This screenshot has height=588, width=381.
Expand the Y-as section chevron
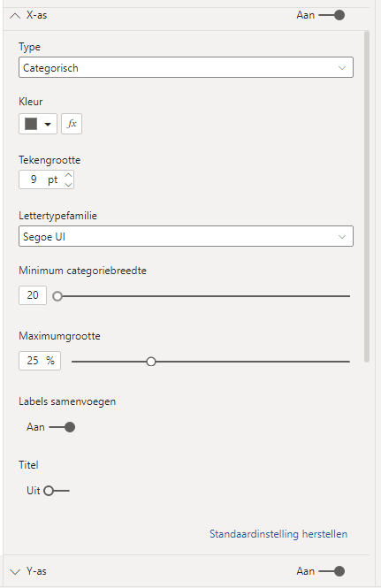pyautogui.click(x=15, y=571)
